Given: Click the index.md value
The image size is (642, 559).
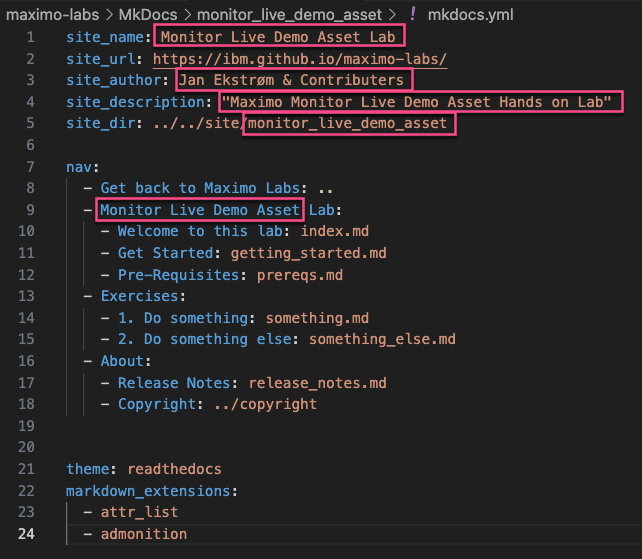Looking at the screenshot, I should (x=335, y=231).
